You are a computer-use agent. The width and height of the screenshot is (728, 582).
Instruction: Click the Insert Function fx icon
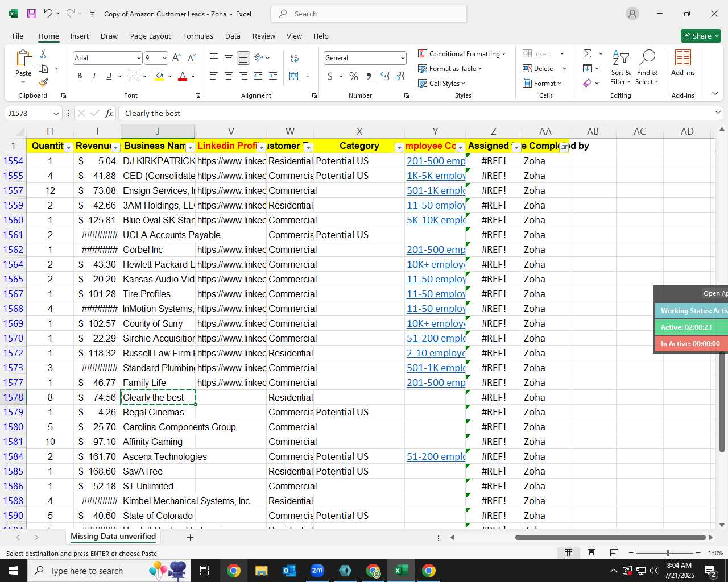[x=109, y=113]
